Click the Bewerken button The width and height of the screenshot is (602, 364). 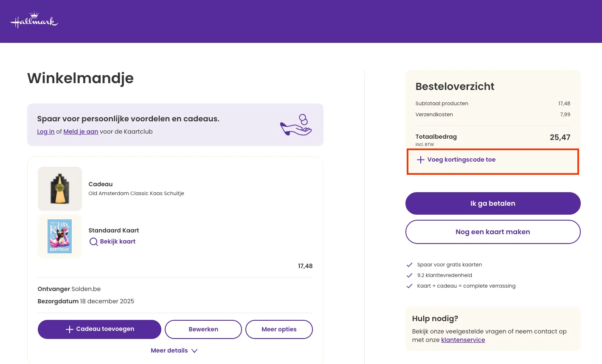(x=203, y=329)
